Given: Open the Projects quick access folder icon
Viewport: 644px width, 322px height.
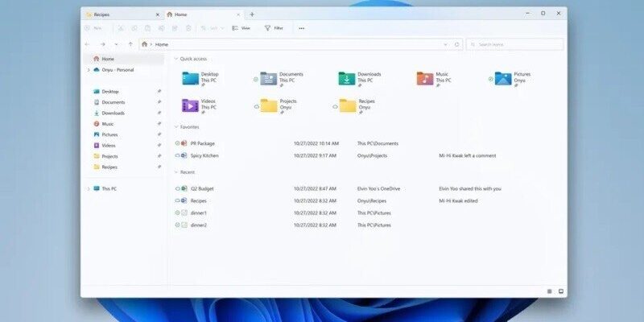Looking at the screenshot, I should (x=269, y=105).
